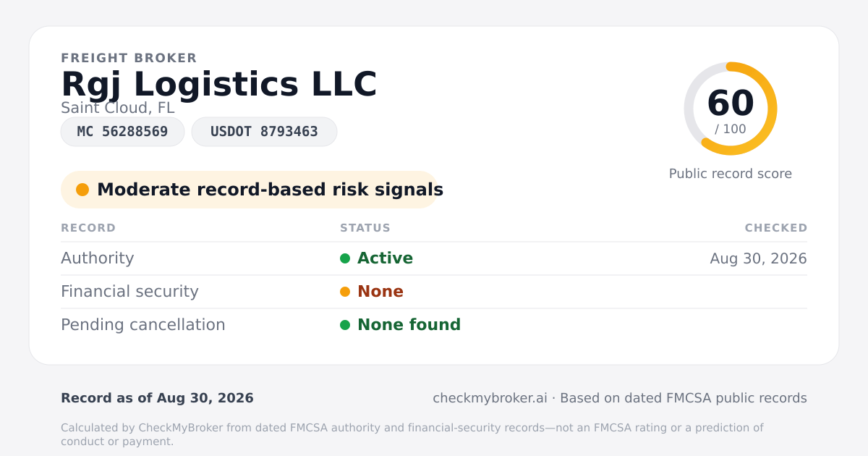Open the checkmybroker.ai footer link
This screenshot has height=456, width=868.
click(x=490, y=398)
